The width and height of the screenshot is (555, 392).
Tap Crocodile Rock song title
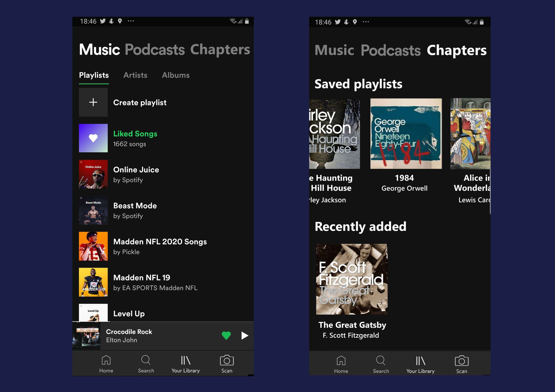[129, 332]
